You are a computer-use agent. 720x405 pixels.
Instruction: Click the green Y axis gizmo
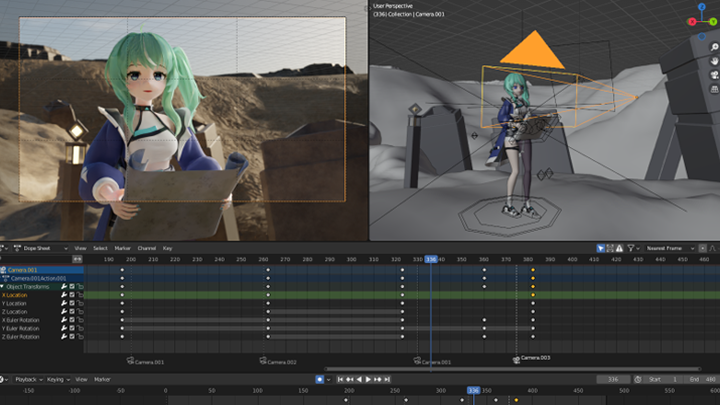(x=713, y=22)
